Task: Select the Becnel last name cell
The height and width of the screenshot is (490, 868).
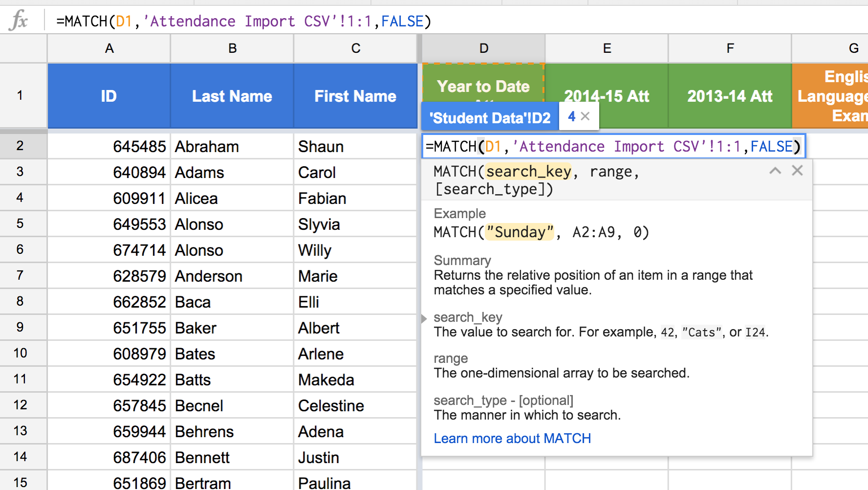Action: tap(232, 405)
